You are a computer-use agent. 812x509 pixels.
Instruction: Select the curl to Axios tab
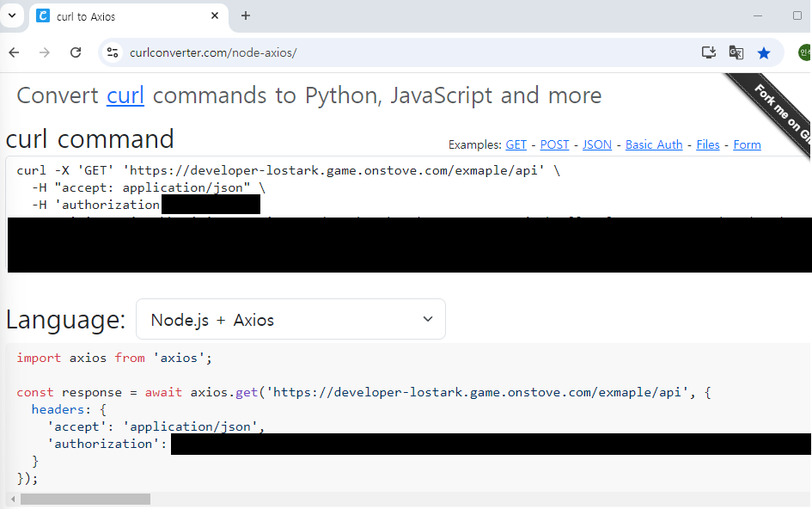click(128, 16)
